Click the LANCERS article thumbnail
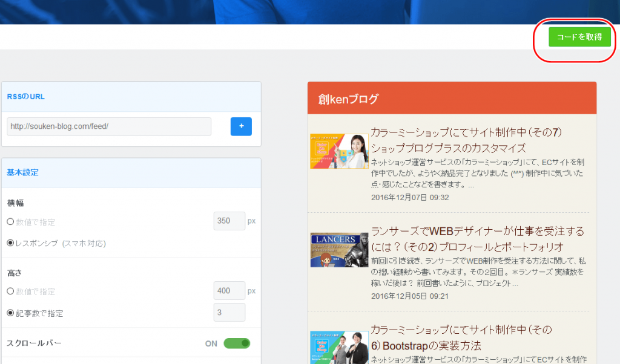 339,250
